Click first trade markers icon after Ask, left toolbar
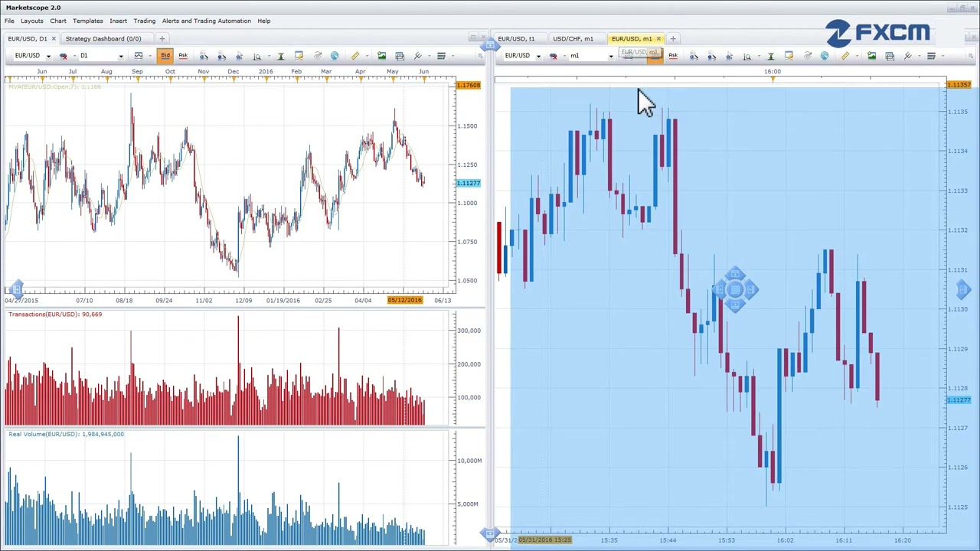This screenshot has width=980, height=551. point(204,56)
